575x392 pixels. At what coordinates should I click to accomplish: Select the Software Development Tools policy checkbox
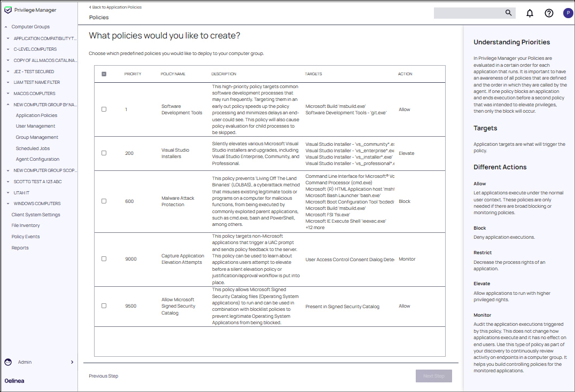(x=104, y=109)
